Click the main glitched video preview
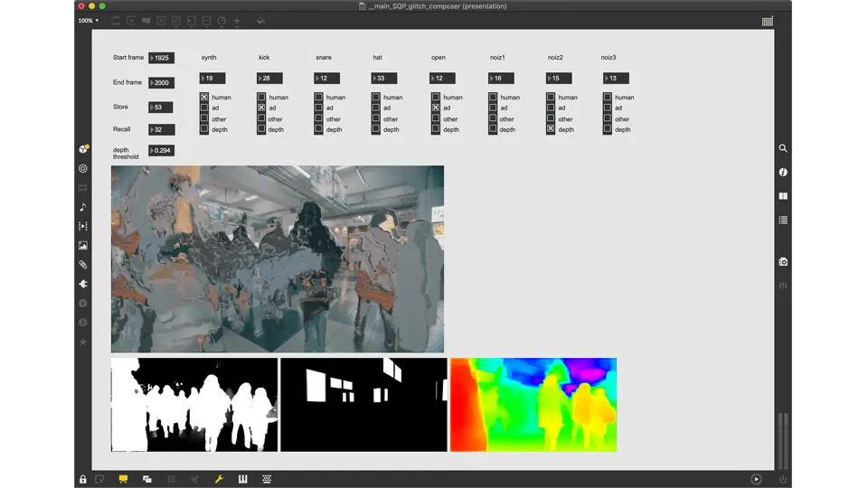The image size is (868, 488). click(x=278, y=259)
